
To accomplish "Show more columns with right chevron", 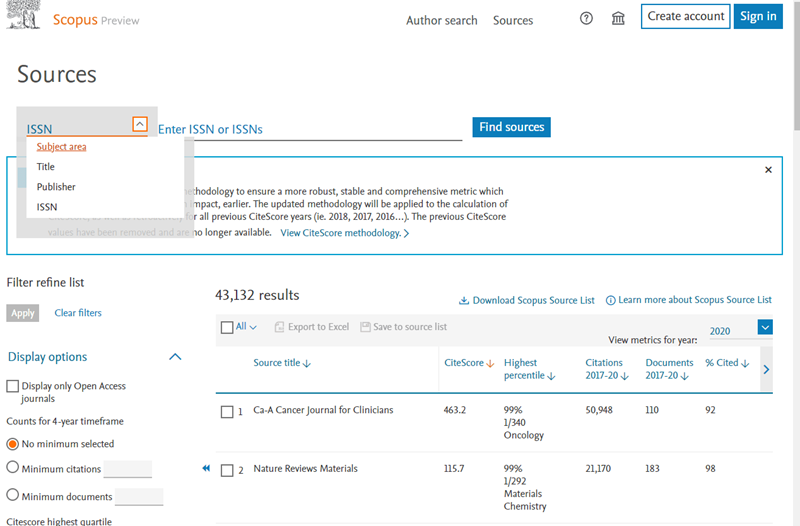I will pos(766,369).
